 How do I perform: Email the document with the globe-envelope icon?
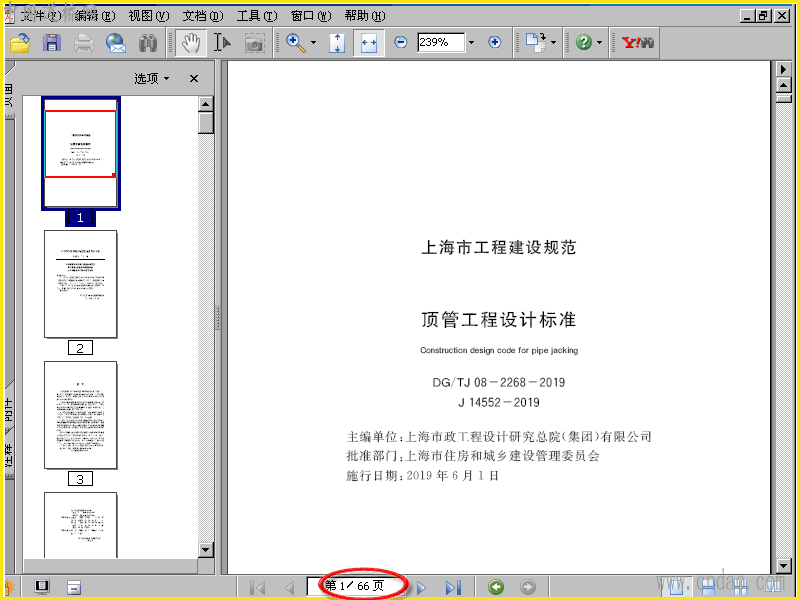point(116,43)
